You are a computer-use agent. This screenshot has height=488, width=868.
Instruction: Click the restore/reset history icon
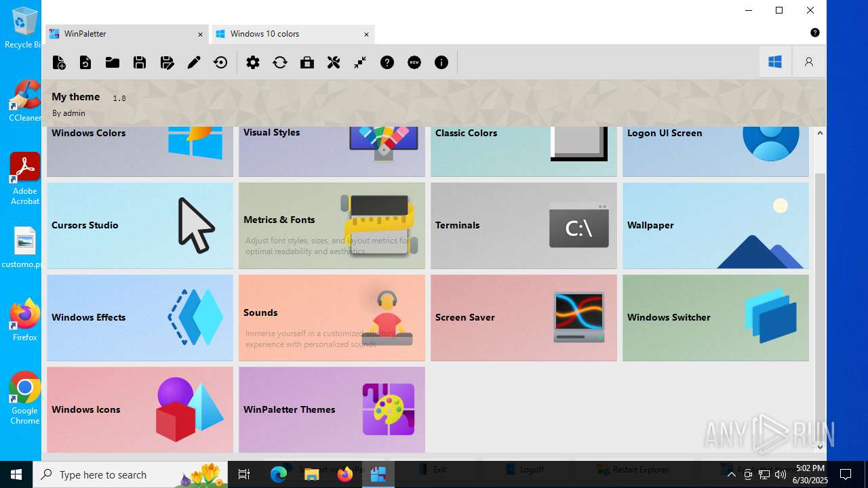tap(220, 62)
